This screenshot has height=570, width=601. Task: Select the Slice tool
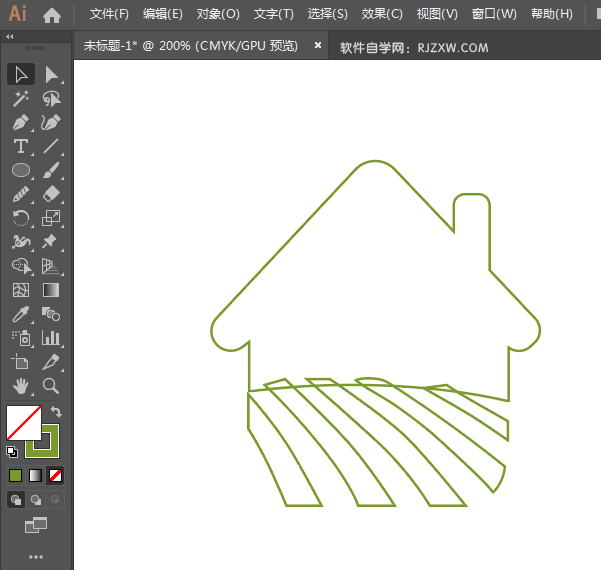(51, 362)
